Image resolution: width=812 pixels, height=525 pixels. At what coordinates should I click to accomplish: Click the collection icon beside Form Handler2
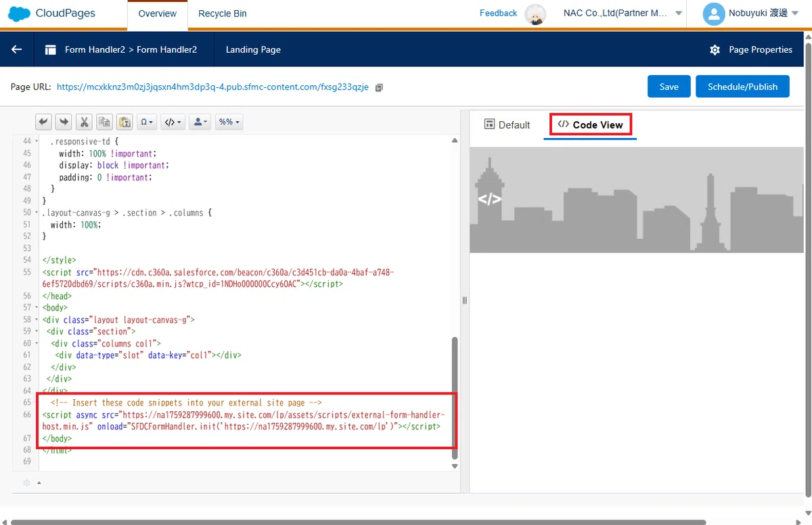tap(50, 49)
